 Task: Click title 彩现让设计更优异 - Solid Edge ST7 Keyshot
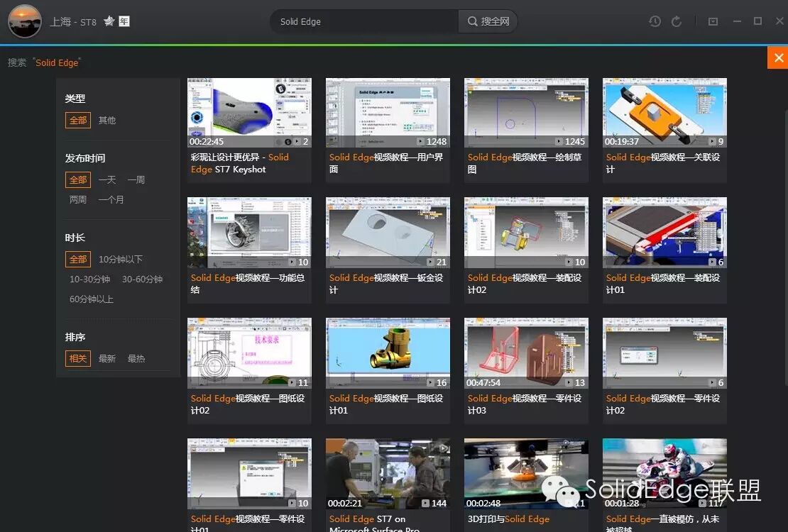[240, 163]
